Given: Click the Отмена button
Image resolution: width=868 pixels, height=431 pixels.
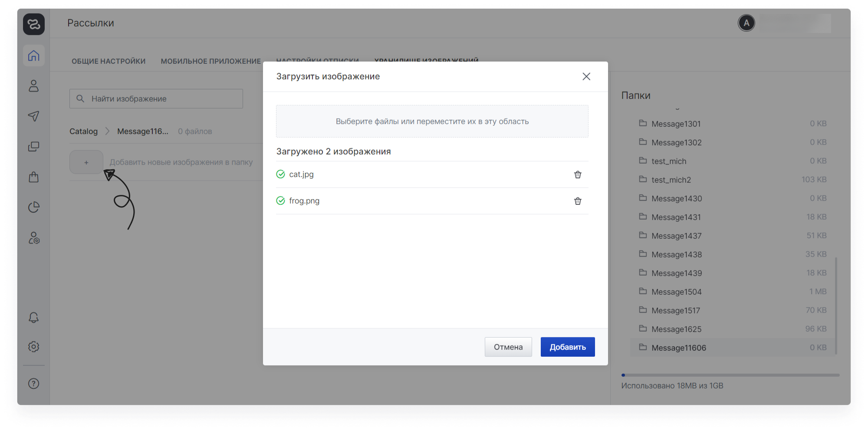Looking at the screenshot, I should (x=508, y=347).
